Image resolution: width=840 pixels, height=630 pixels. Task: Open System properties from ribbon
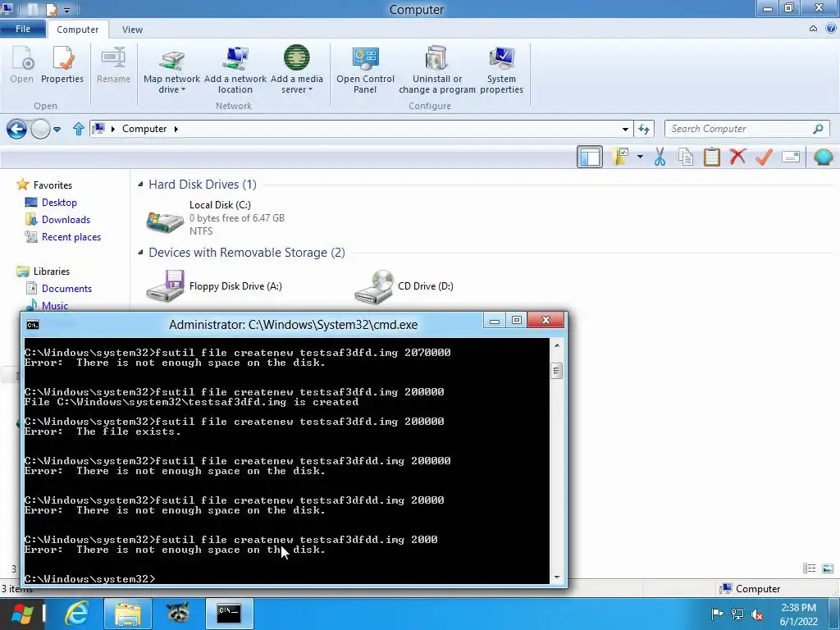[501, 70]
